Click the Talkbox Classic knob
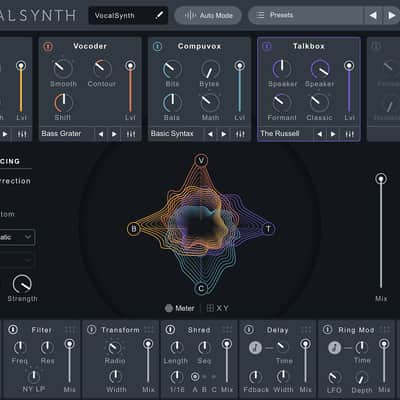The height and width of the screenshot is (400, 400). point(319,103)
